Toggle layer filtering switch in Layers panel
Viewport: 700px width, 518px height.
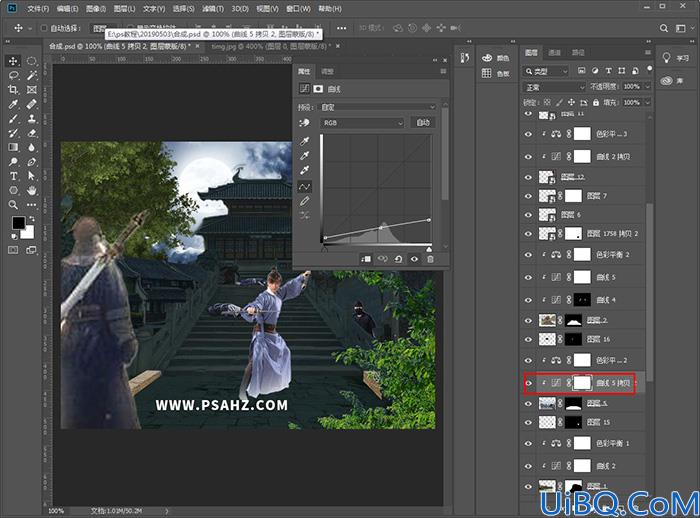point(650,68)
